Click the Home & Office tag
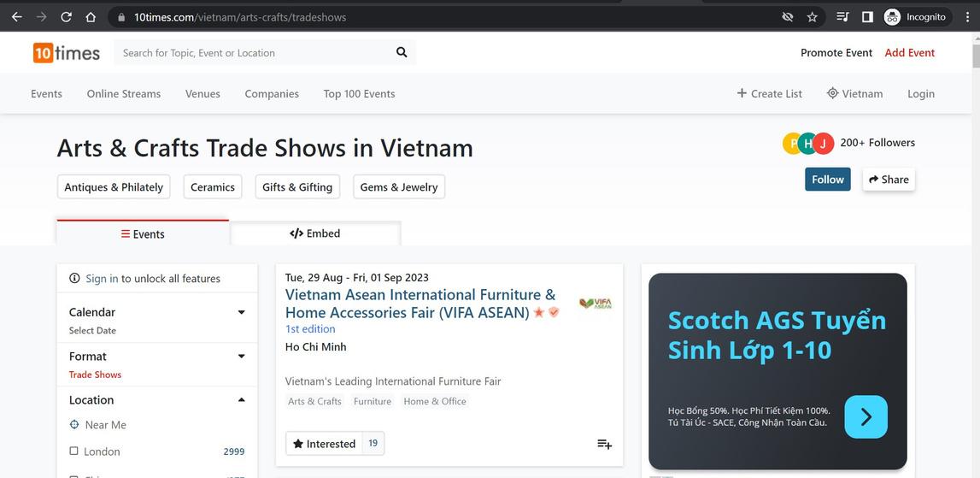980x478 pixels. [435, 402]
